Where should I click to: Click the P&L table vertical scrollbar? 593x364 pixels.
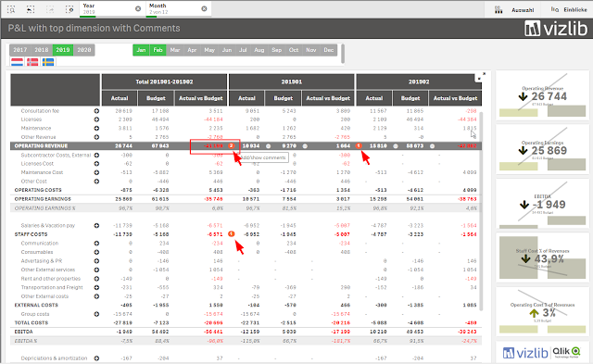click(x=481, y=211)
